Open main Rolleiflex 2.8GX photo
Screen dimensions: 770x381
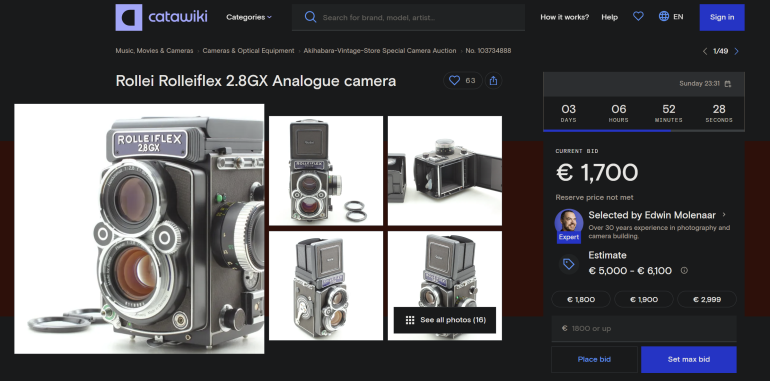[x=139, y=229]
